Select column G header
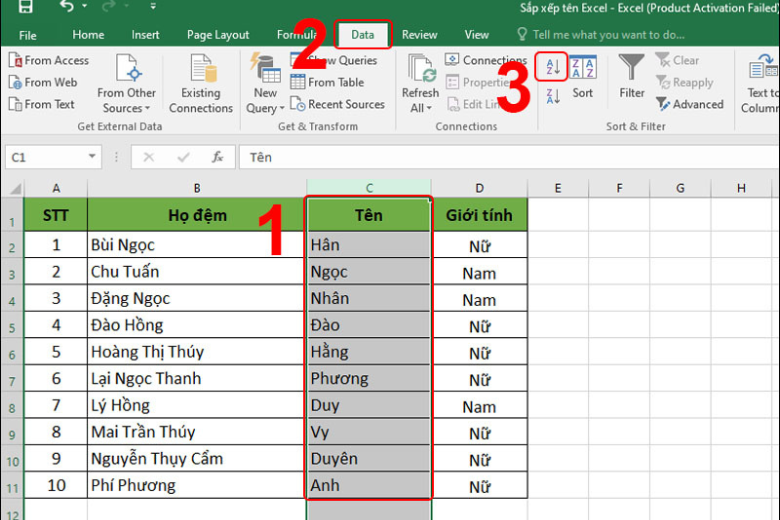The width and height of the screenshot is (780, 520). point(680,188)
